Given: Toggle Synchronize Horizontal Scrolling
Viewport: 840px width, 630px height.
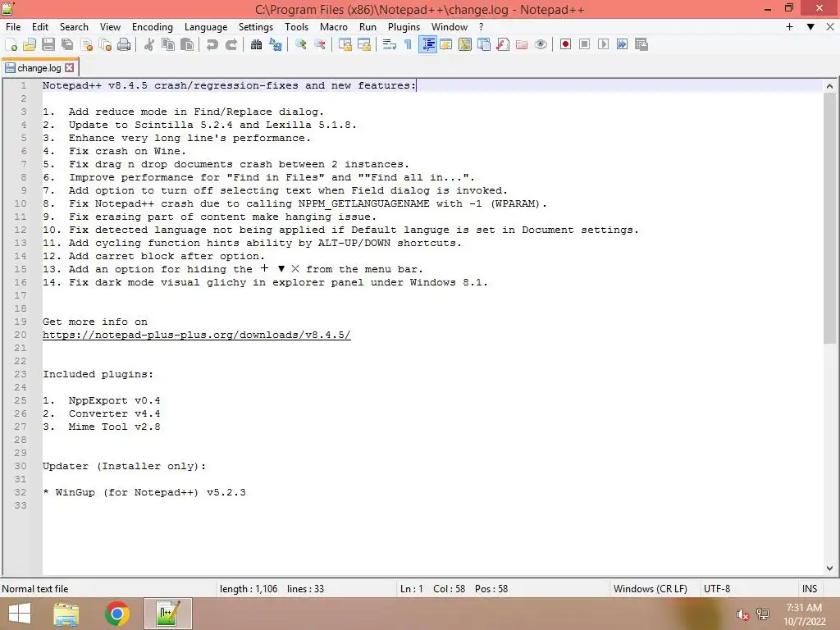Looking at the screenshot, I should point(363,44).
